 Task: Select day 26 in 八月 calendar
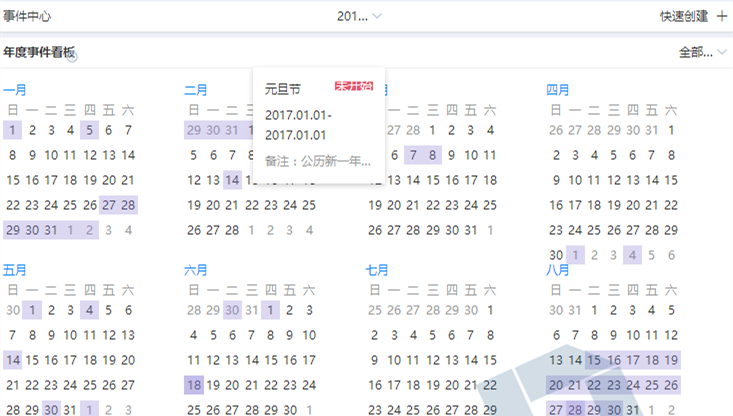tap(671, 385)
